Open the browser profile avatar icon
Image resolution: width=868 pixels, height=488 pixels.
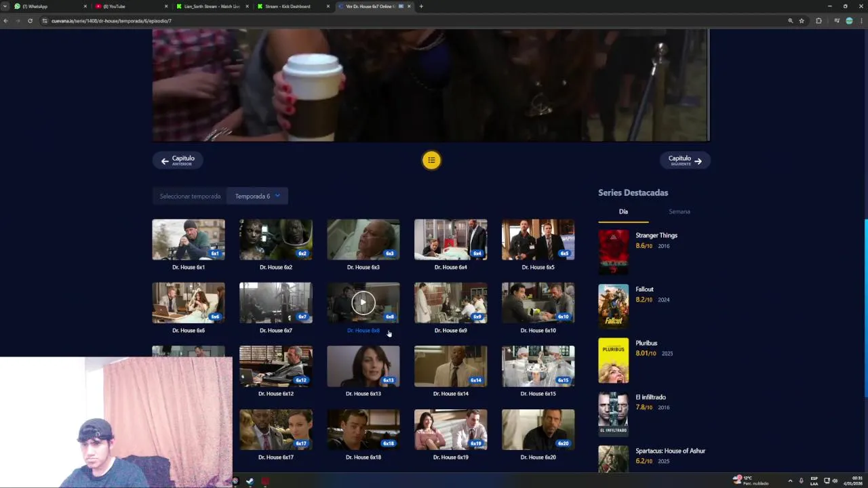[x=849, y=21]
